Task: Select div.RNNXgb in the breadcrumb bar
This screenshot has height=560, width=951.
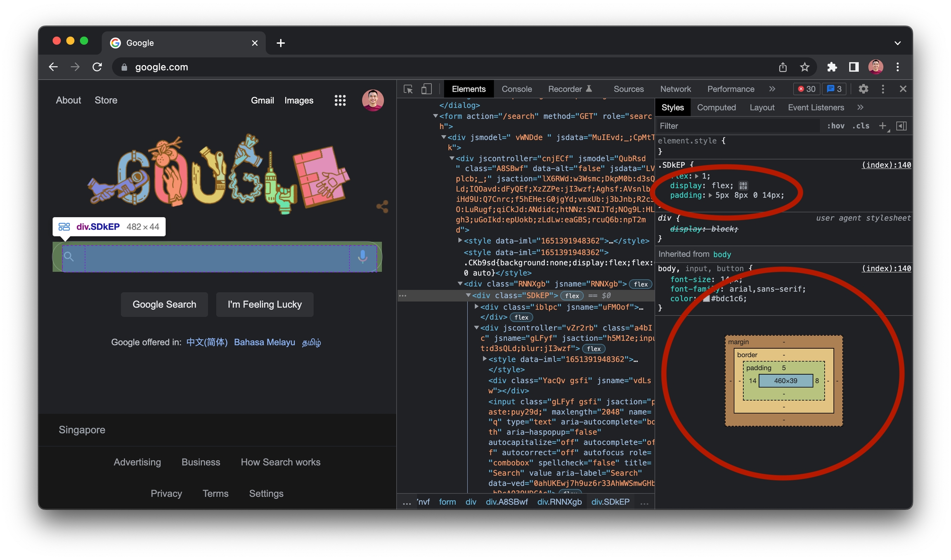Action: [559, 502]
